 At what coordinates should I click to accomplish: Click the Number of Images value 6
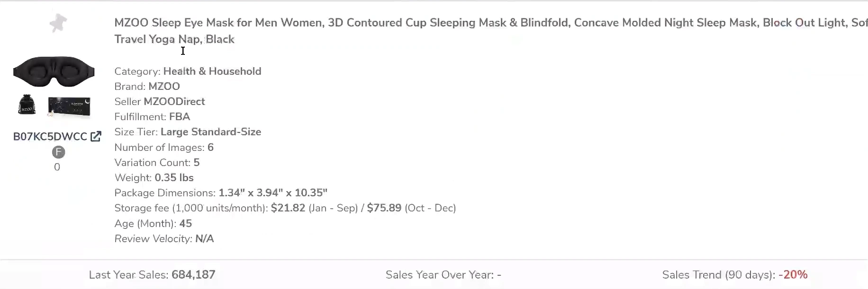(x=211, y=148)
